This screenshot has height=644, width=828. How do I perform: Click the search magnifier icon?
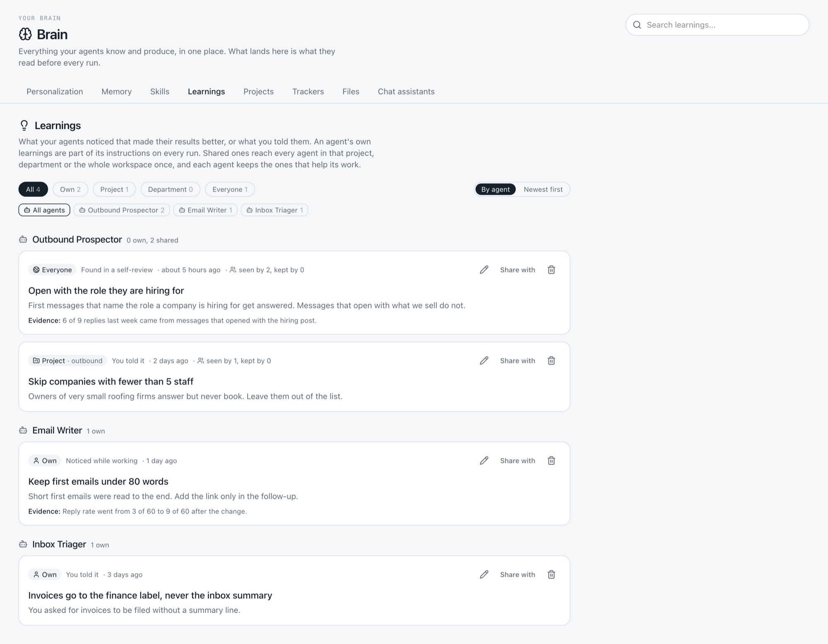(637, 25)
